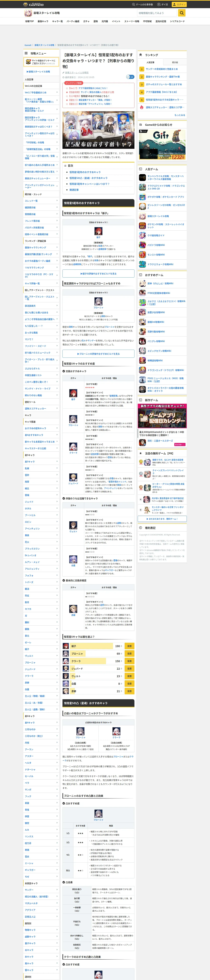Vote for 姫子 with the 投票 button
The image size is (210, 980).
coord(129,646)
